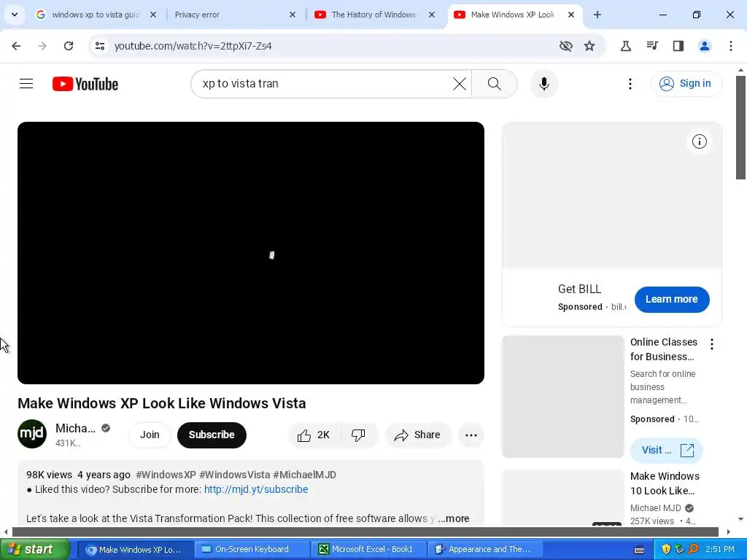
Task: Open the Chrome profile icon
Action: click(x=704, y=46)
